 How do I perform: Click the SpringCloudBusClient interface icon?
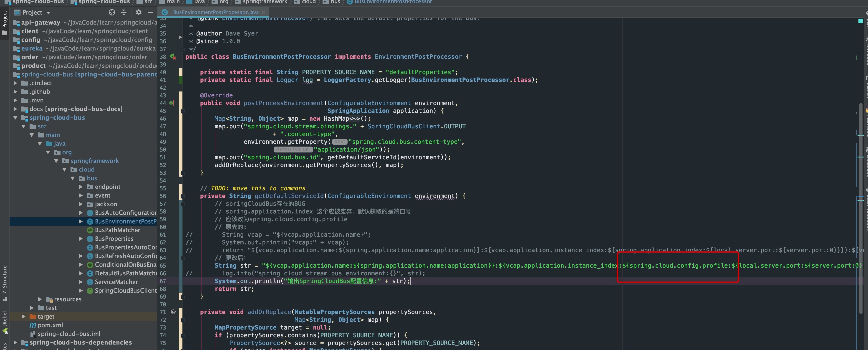(90, 291)
